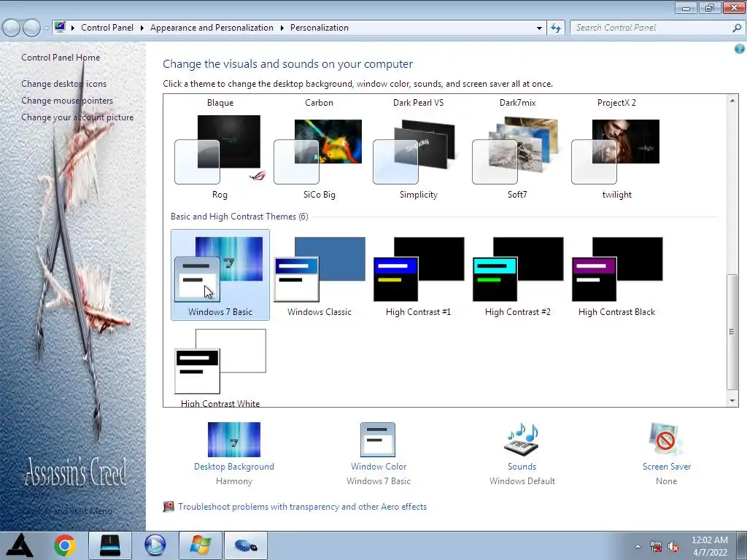Open the recent pages dropdown arrow
Image resolution: width=747 pixels, height=560 pixels.
click(46, 28)
